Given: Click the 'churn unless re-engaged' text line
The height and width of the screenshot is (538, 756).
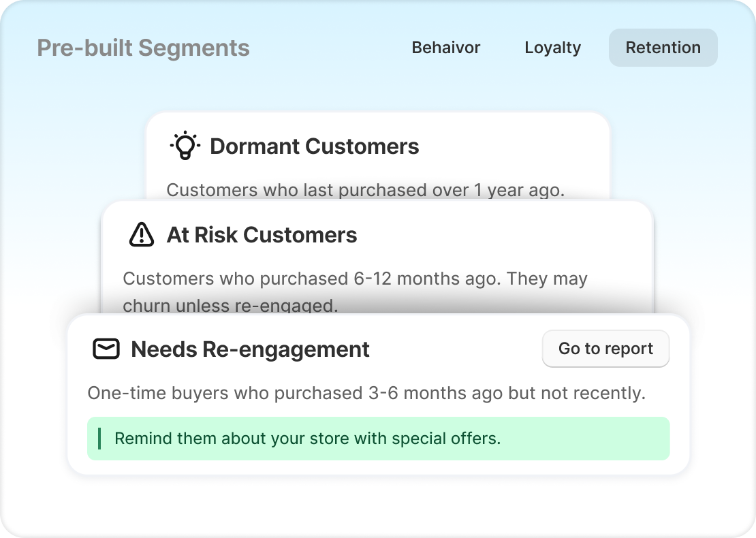Looking at the screenshot, I should [x=230, y=306].
